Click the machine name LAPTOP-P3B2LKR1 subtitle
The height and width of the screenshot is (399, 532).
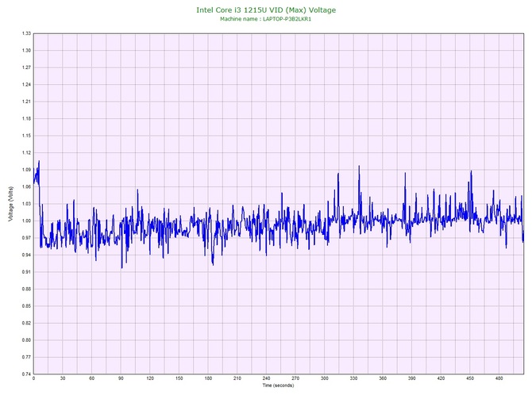click(x=266, y=18)
